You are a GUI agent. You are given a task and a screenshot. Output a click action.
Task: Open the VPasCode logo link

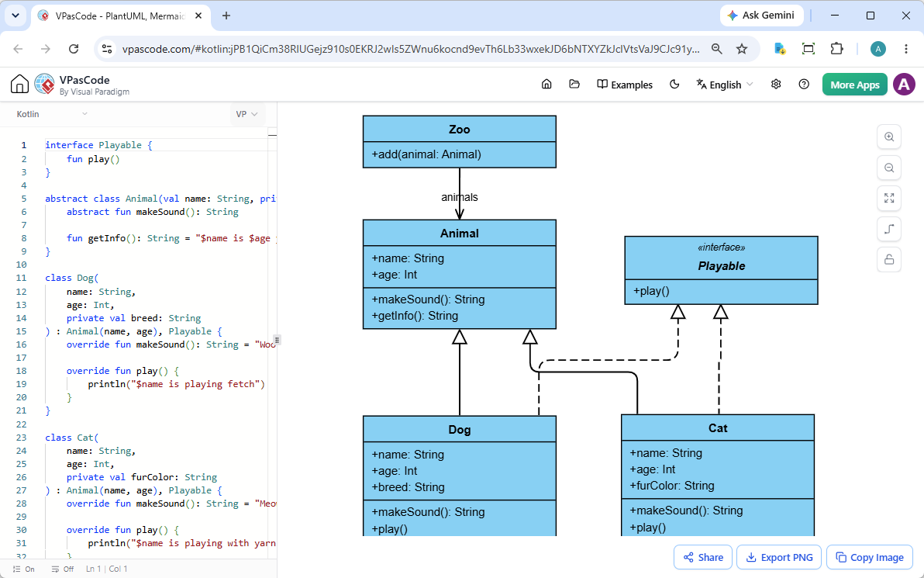[x=82, y=85]
